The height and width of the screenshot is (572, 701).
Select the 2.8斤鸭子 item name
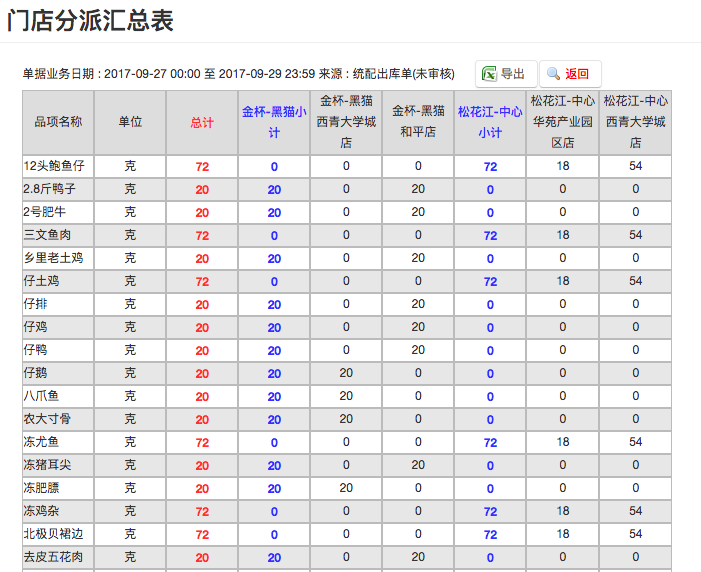(x=49, y=189)
